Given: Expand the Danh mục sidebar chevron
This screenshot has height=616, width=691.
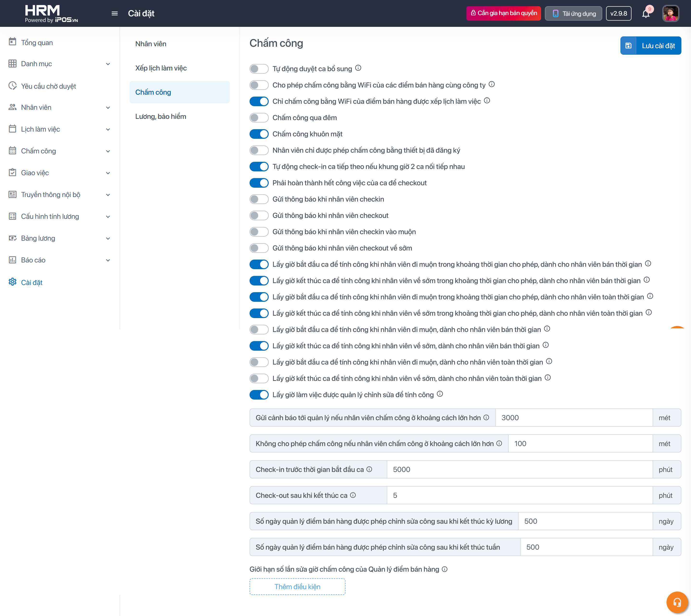Looking at the screenshot, I should click(108, 64).
